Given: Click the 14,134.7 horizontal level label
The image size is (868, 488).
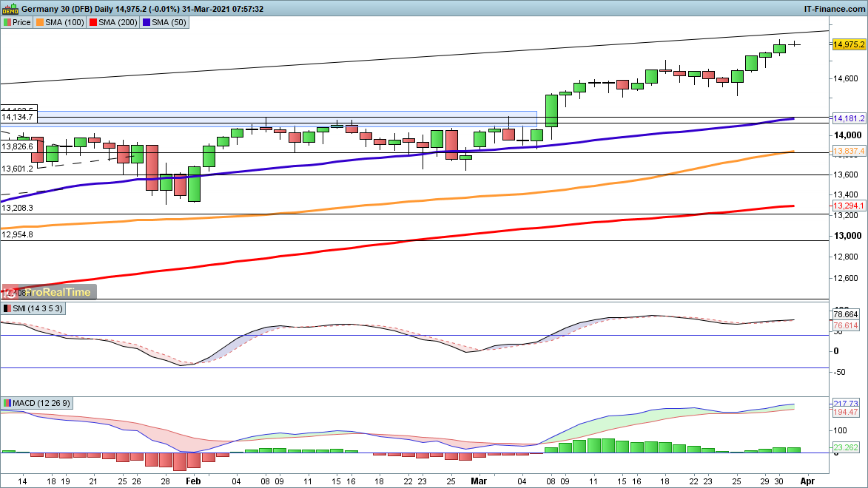Looking at the screenshot, I should pos(18,117).
